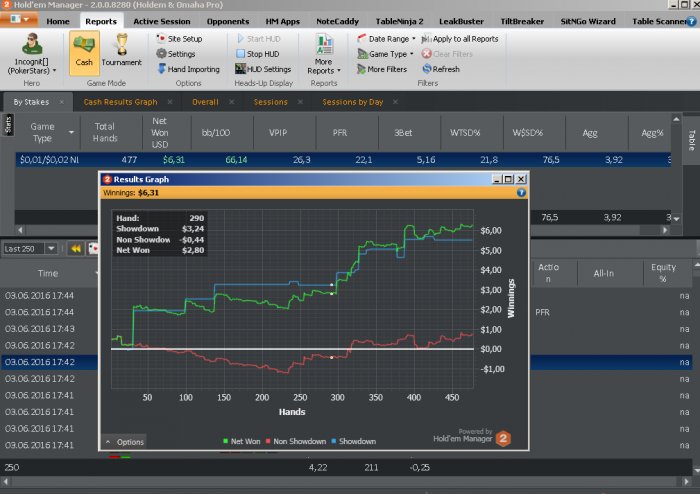Open Game Type filter dropdown
This screenshot has height=494, width=700.
coord(385,54)
